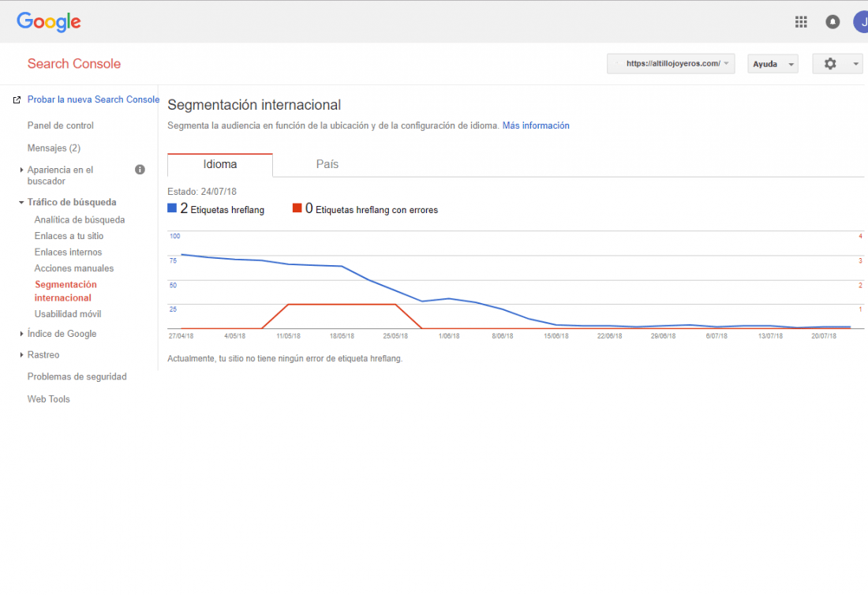The height and width of the screenshot is (595, 868).
Task: Click the external link icon beside Probar la nueva
Action: (x=17, y=99)
